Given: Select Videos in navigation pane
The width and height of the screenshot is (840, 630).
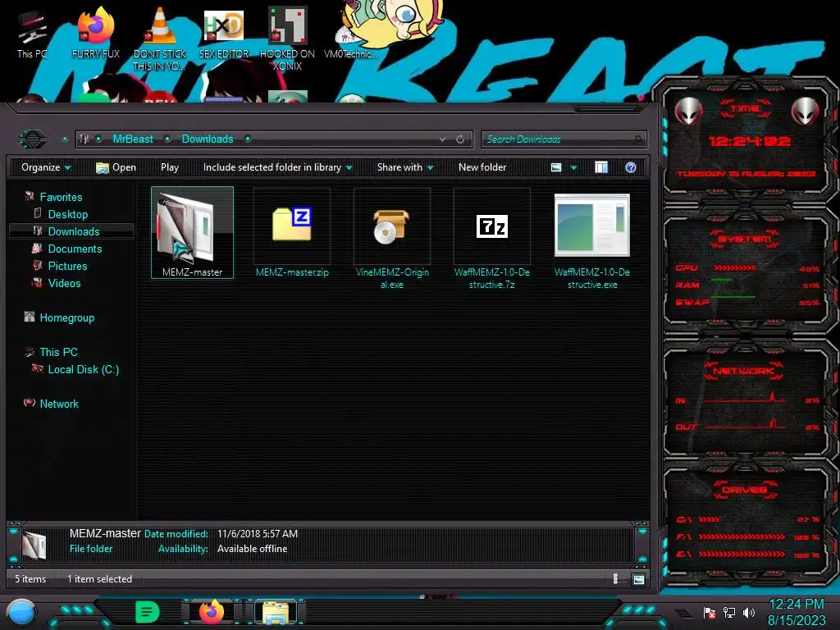Looking at the screenshot, I should tap(64, 283).
